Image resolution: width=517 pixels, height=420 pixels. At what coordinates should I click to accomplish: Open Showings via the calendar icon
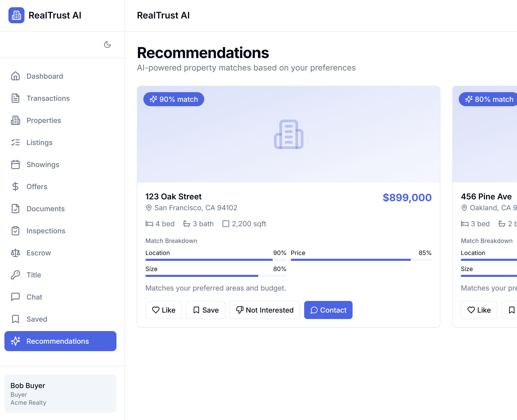15,164
